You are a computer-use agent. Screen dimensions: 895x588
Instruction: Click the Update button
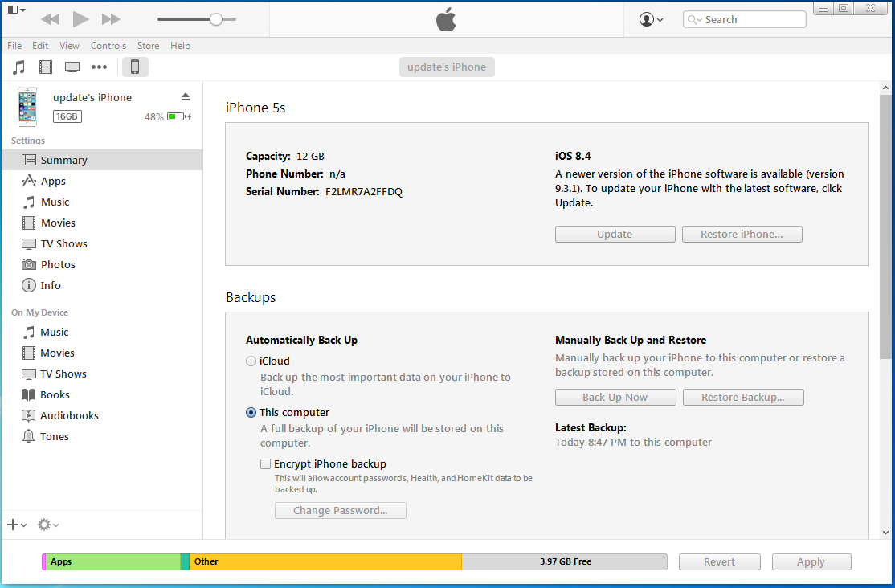coord(615,234)
